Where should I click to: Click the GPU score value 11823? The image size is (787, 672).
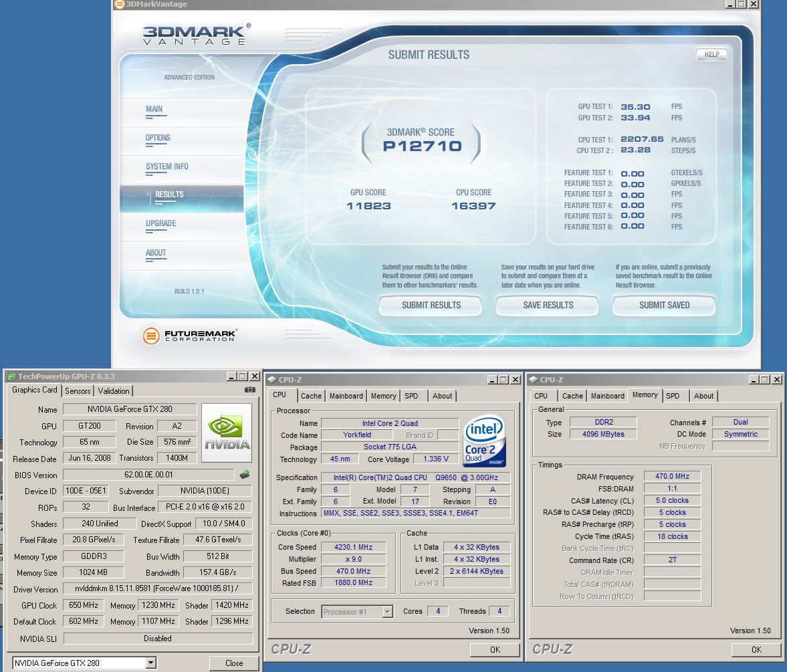pyautogui.click(x=369, y=206)
